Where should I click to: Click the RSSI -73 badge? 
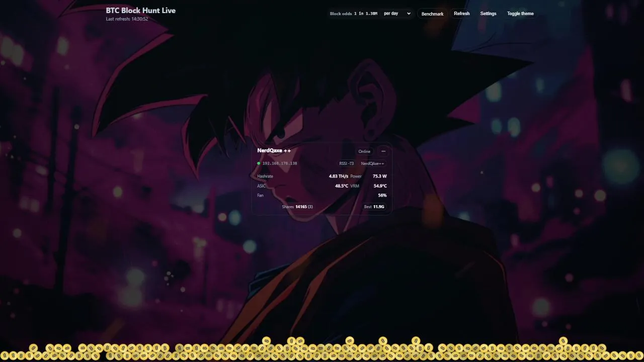tap(347, 163)
